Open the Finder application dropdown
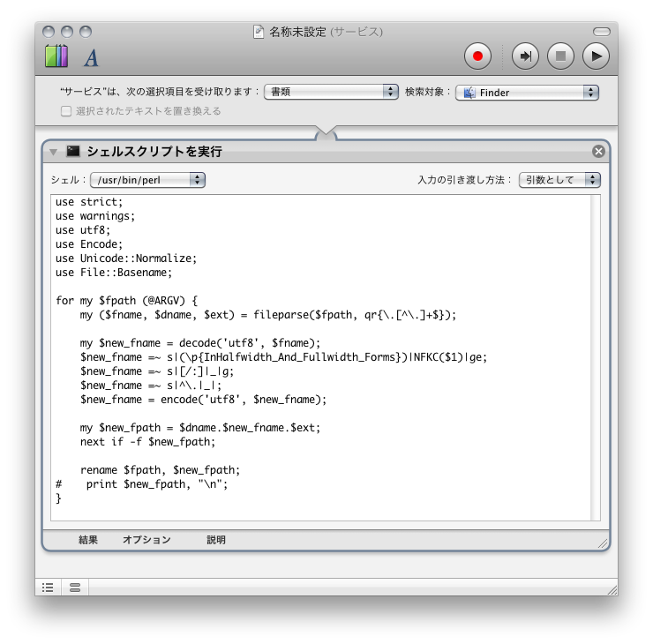 (527, 93)
